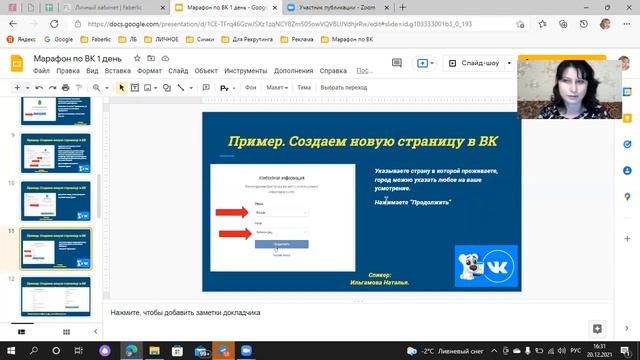Open Maps icon in side panel

(627, 197)
